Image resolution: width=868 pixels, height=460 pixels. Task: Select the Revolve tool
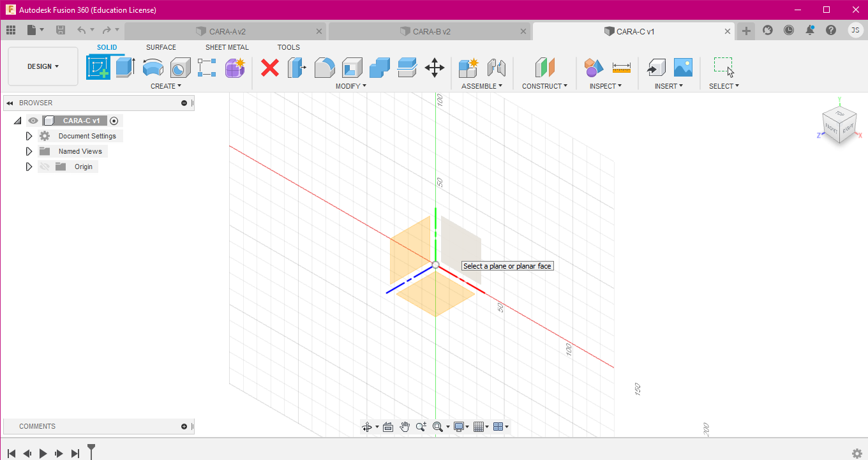153,67
